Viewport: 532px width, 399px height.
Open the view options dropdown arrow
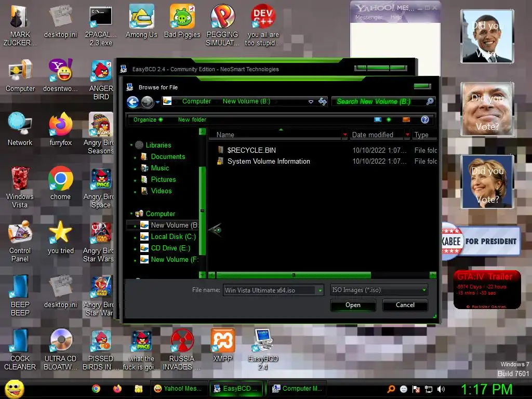(x=389, y=119)
